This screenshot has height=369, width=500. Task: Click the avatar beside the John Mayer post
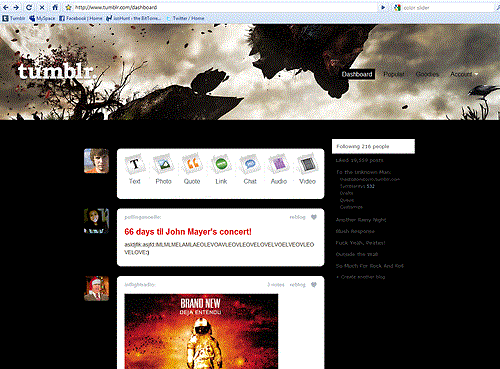coord(96,221)
